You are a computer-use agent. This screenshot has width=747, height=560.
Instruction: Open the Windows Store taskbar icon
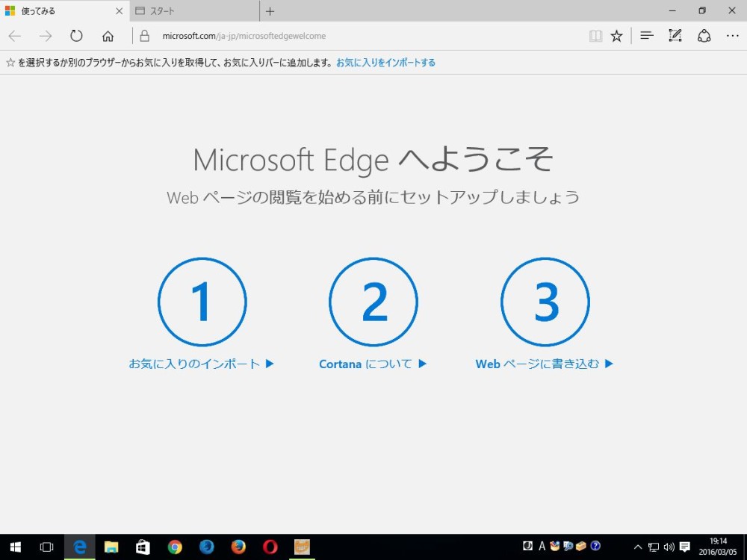(x=143, y=547)
